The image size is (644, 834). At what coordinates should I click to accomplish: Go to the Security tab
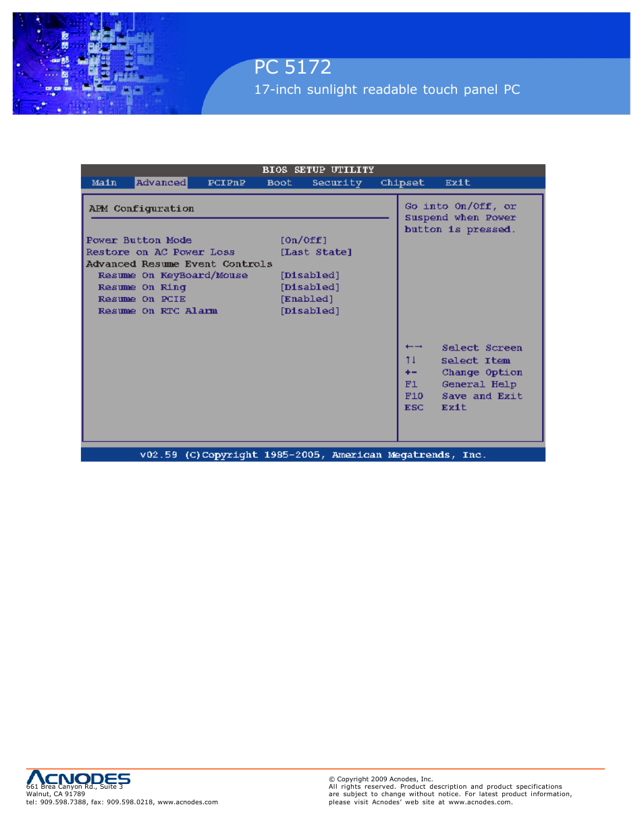[x=337, y=183]
